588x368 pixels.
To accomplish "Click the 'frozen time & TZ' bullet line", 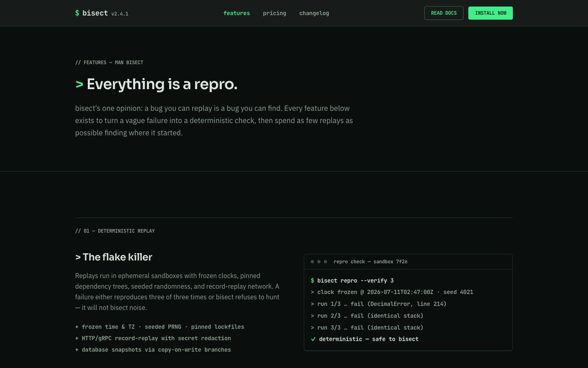I will tap(160, 327).
